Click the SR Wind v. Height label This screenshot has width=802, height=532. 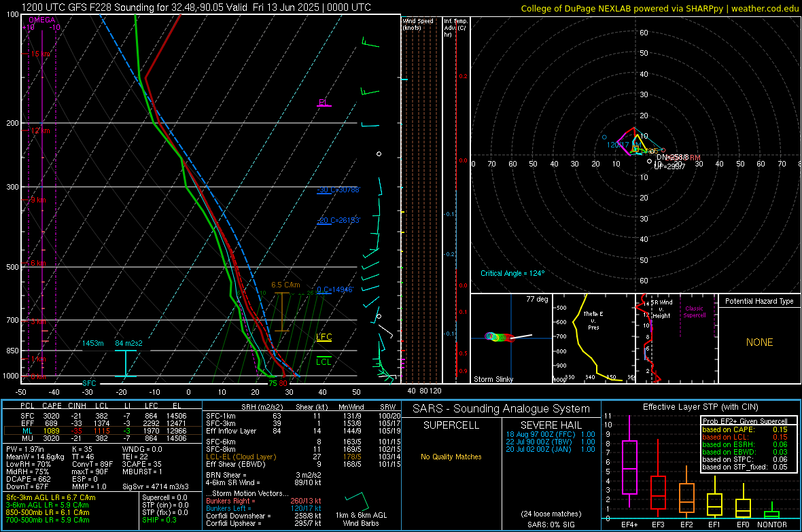(661, 309)
